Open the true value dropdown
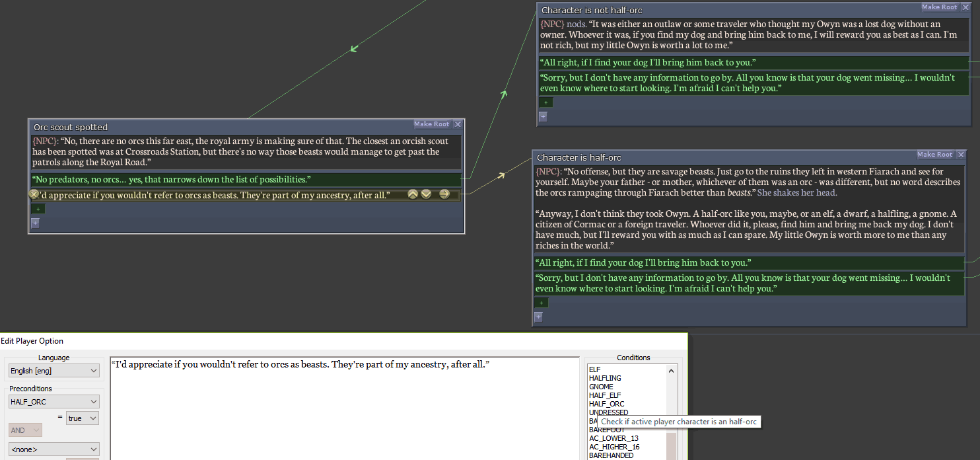This screenshot has width=980, height=460. (83, 418)
